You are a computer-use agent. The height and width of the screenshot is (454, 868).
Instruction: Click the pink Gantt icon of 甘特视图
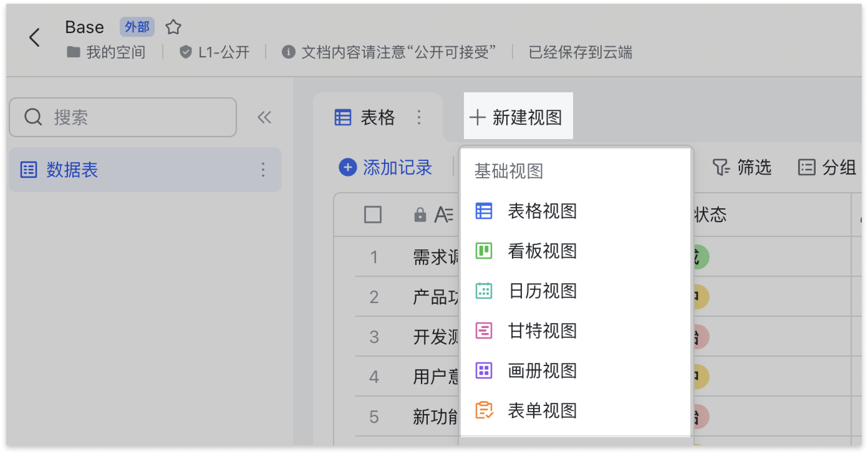484,331
